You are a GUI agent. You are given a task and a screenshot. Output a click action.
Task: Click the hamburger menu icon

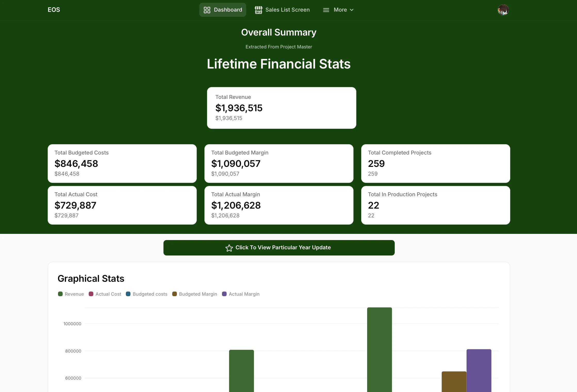click(326, 10)
